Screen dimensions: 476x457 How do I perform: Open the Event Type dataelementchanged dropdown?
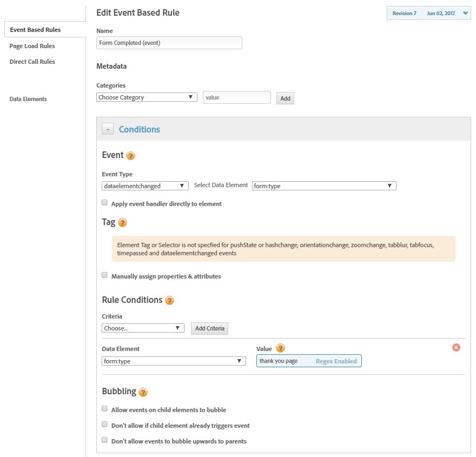pos(145,186)
